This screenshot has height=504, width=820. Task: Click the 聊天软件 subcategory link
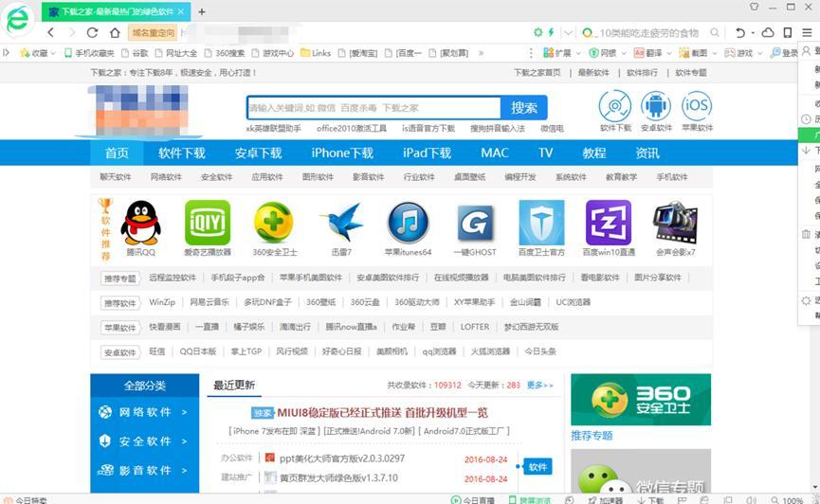[115, 177]
